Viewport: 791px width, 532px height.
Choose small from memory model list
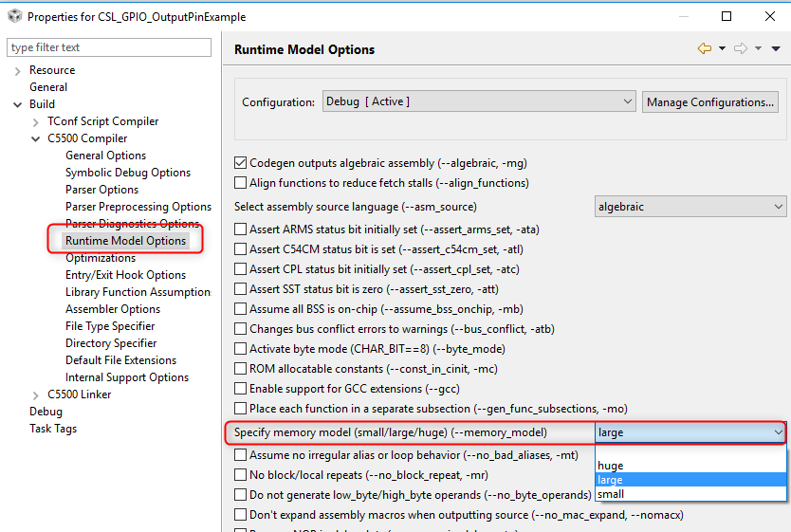[x=611, y=494]
